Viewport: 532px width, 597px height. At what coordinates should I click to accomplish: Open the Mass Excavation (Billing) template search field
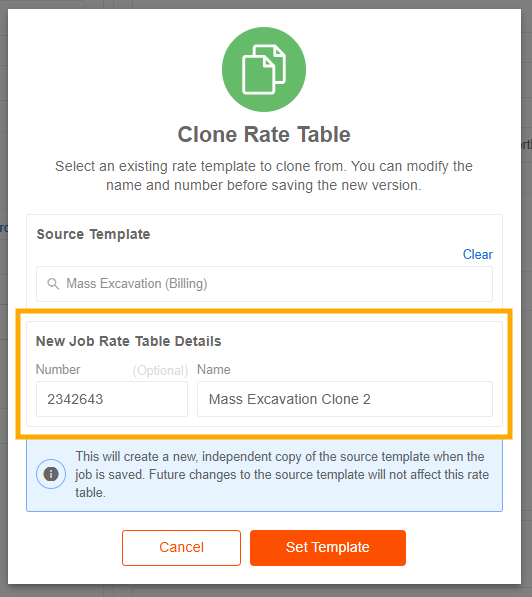264,284
